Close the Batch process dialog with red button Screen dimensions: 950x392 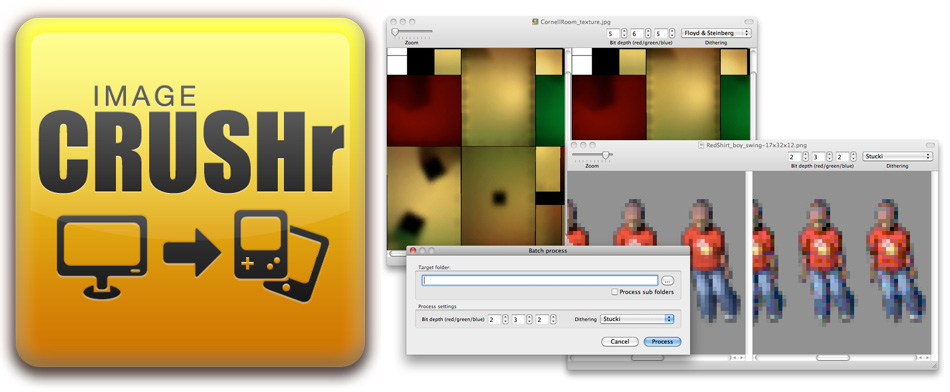point(413,250)
